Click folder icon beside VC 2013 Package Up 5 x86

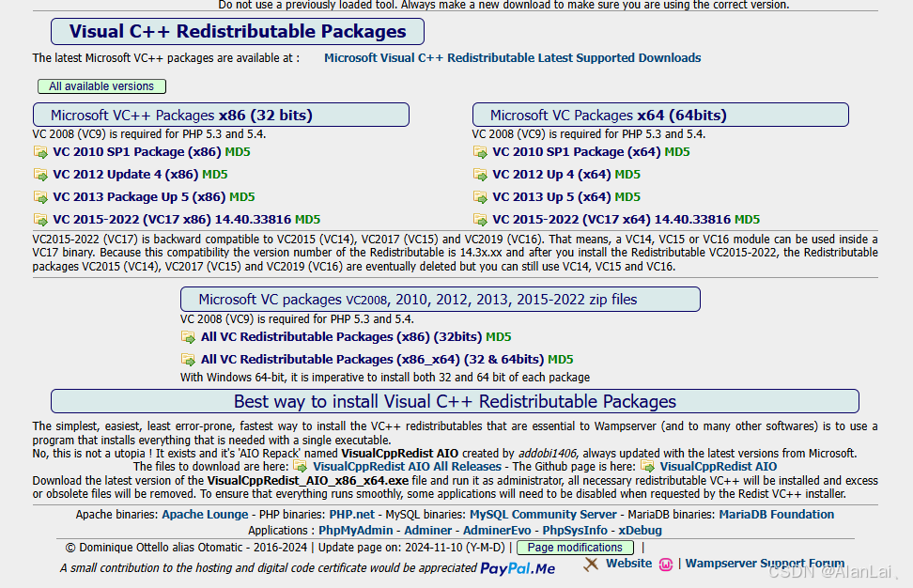pyautogui.click(x=40, y=197)
